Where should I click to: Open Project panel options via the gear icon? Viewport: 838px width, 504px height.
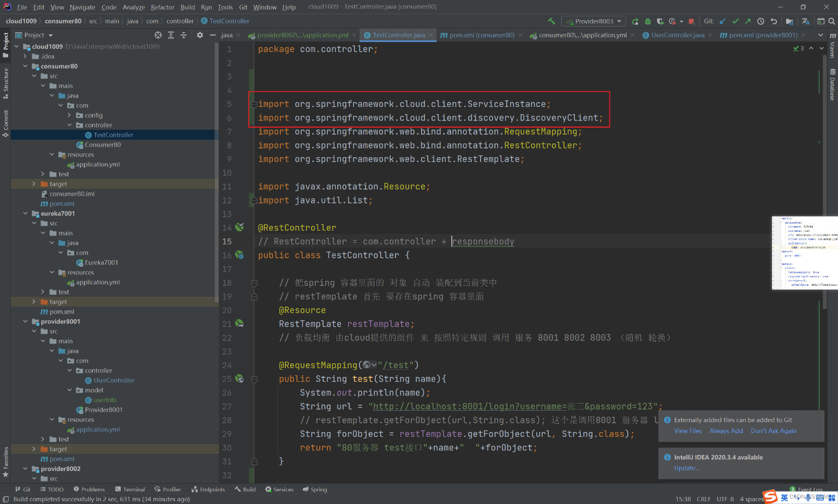tap(200, 35)
